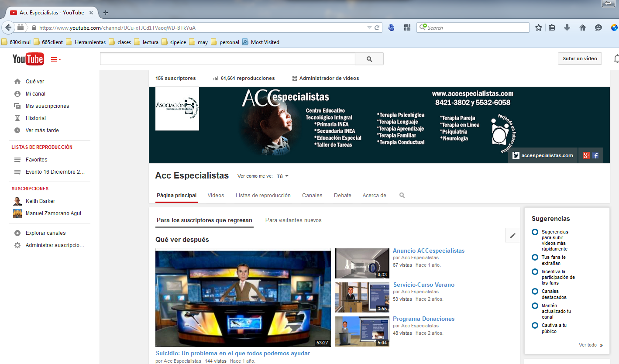Screen dimensions: 619x364
Task: Click the accespecialistas.com banner link
Action: click(x=543, y=155)
